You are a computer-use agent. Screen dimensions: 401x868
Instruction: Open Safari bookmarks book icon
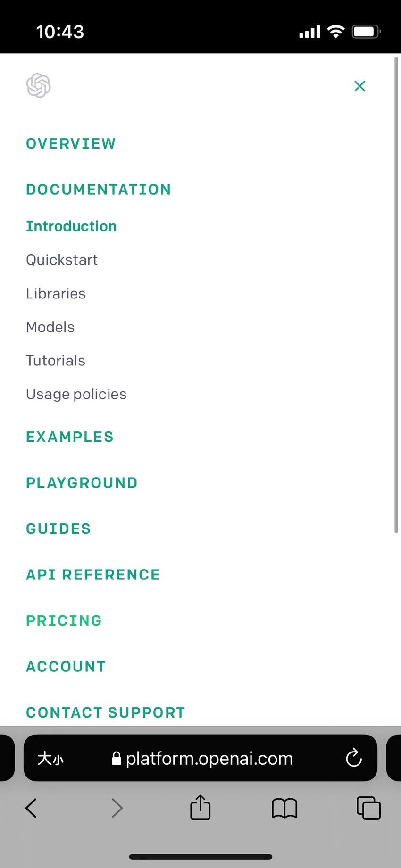coord(284,808)
